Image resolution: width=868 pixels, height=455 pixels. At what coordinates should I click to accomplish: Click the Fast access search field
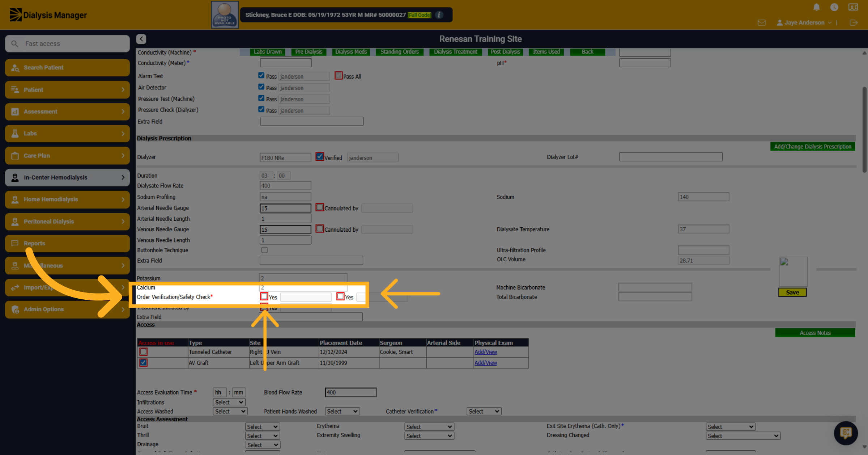pos(67,44)
